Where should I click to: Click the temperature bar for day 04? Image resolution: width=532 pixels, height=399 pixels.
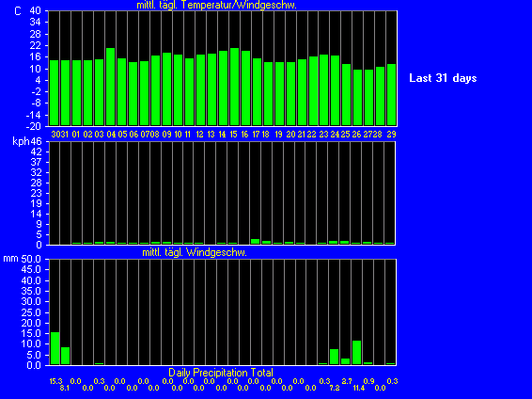point(110,87)
